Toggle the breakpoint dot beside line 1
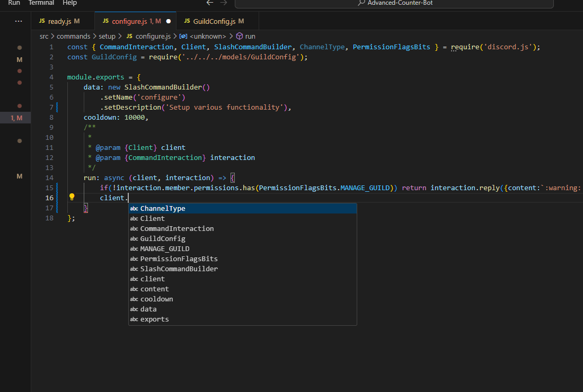 pyautogui.click(x=20, y=47)
